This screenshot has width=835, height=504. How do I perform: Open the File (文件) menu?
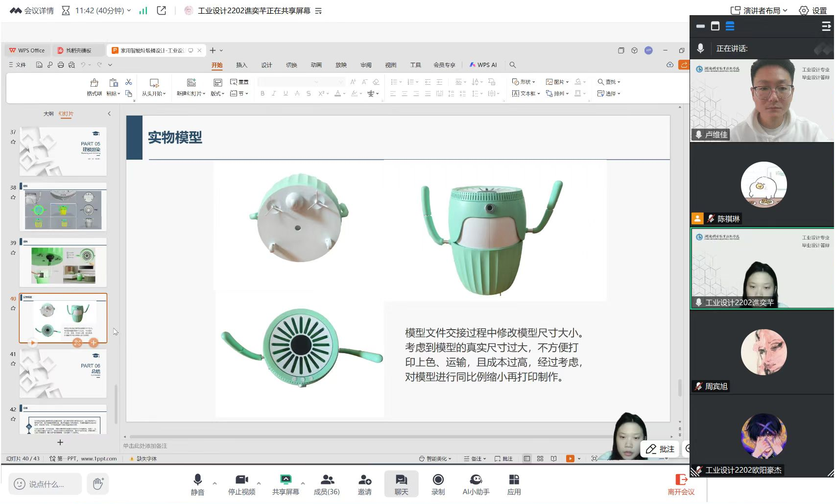(17, 65)
